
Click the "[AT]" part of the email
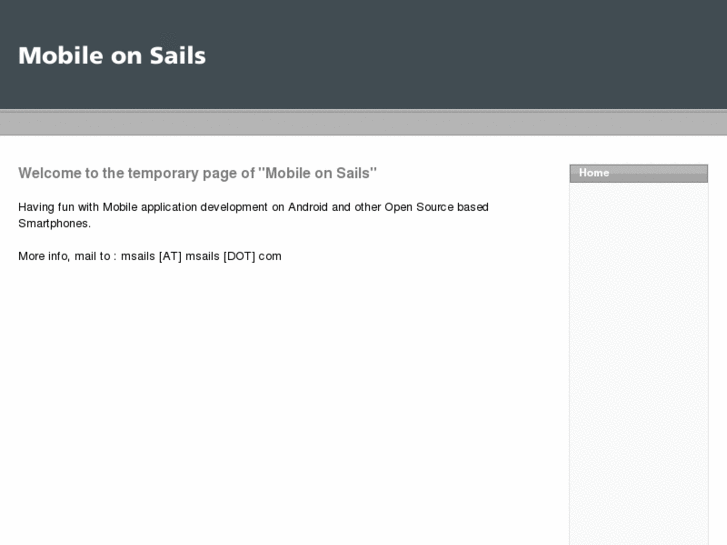click(x=170, y=256)
